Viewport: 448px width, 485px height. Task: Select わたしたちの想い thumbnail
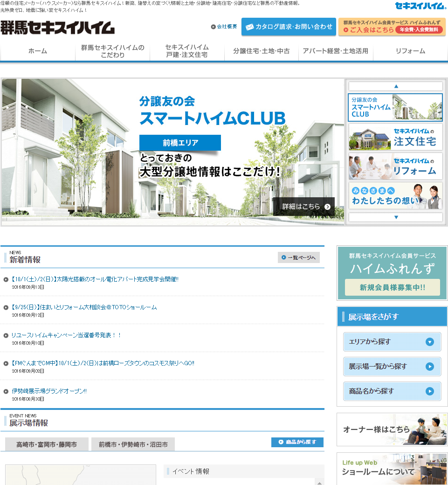click(x=395, y=195)
